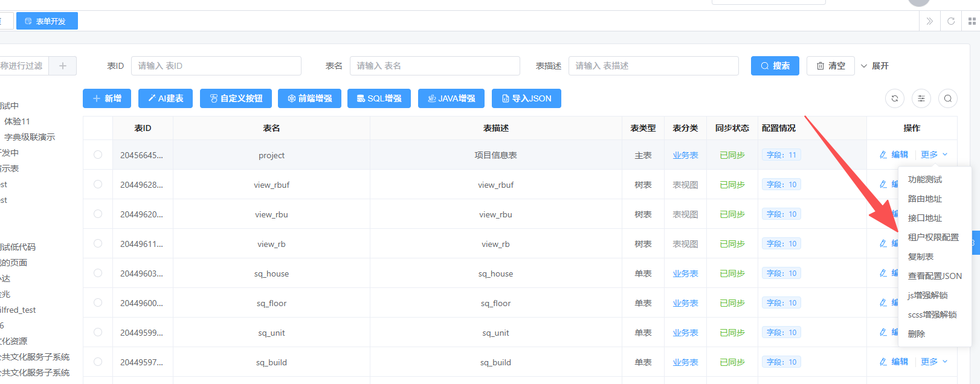Viewport: 980px width, 384px height.
Task: Choose 租户权限配置 from the dropdown menu
Action: (x=933, y=237)
